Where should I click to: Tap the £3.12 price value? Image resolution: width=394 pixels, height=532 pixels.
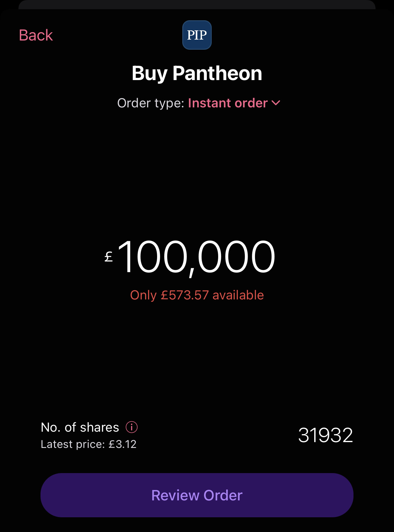click(122, 444)
